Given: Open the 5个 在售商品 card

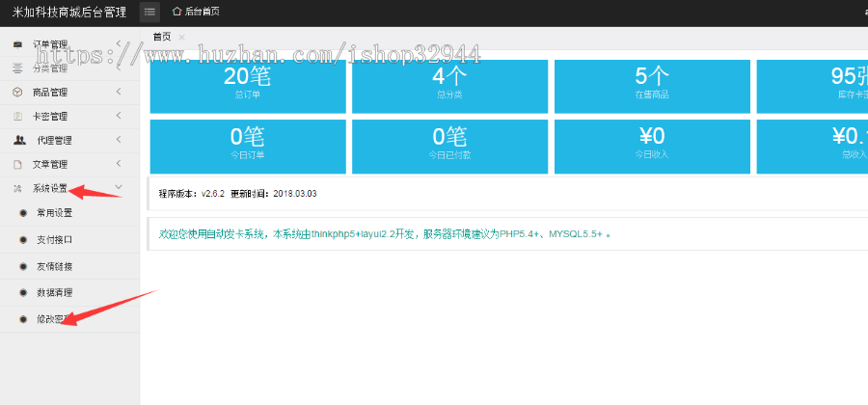Looking at the screenshot, I should tap(652, 87).
